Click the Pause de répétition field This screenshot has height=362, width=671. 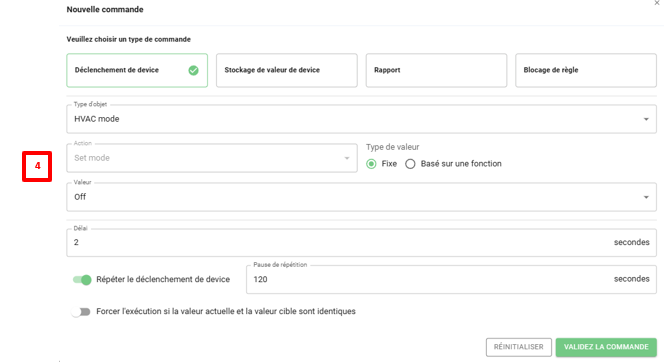451,279
